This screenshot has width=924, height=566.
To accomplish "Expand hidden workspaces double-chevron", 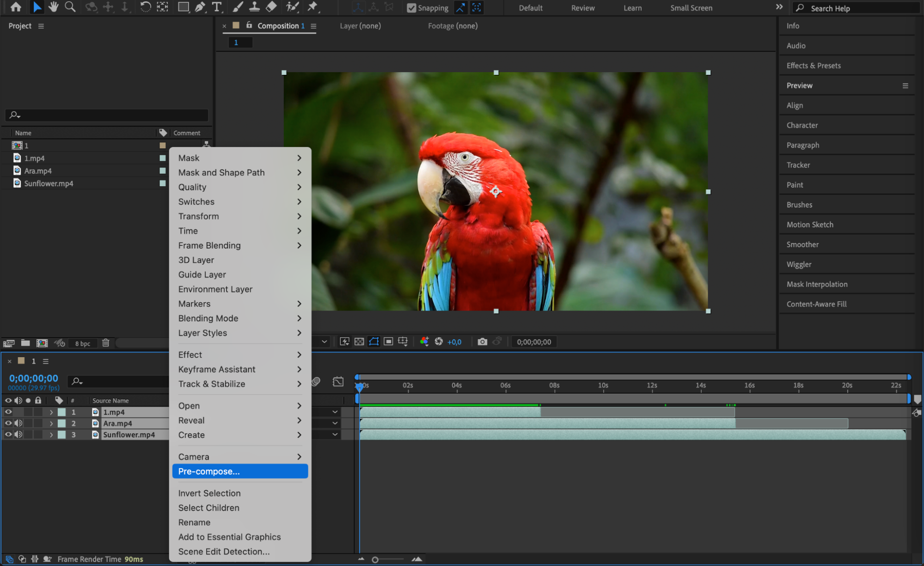I will pyautogui.click(x=779, y=7).
